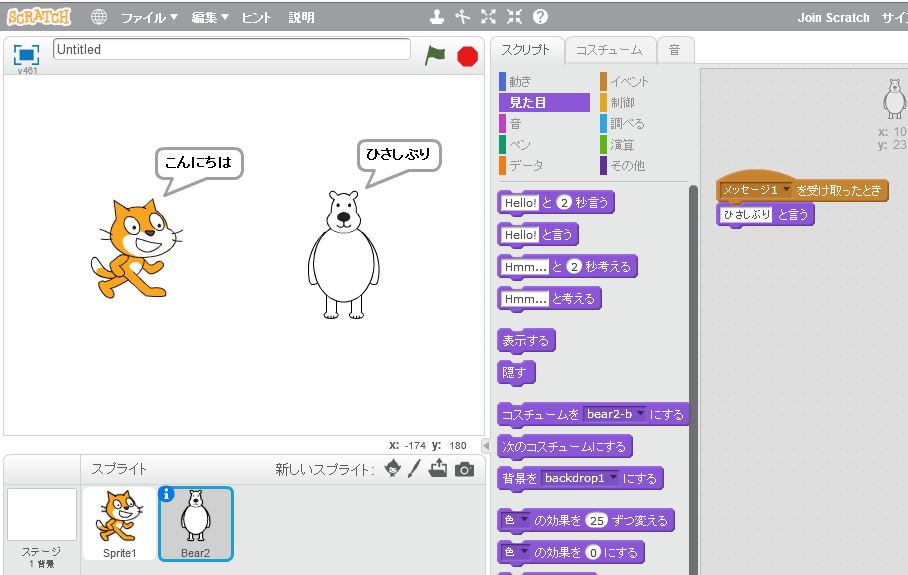Screen dimensions: 908x575
Task: Select the duplicate stamp tool
Action: tap(436, 17)
